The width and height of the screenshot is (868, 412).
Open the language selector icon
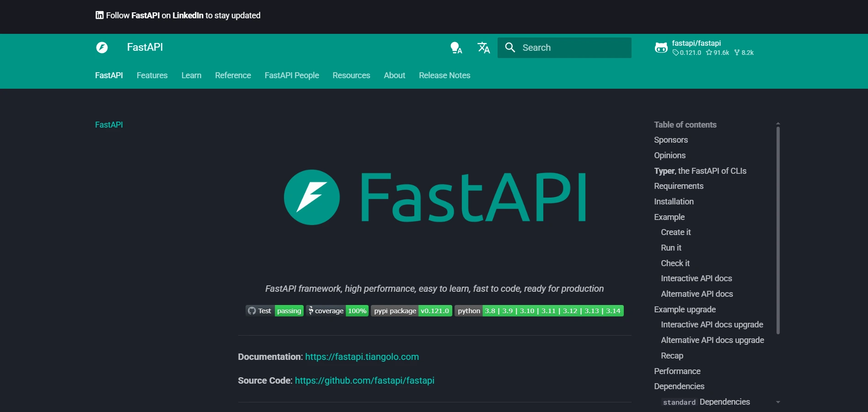[483, 48]
